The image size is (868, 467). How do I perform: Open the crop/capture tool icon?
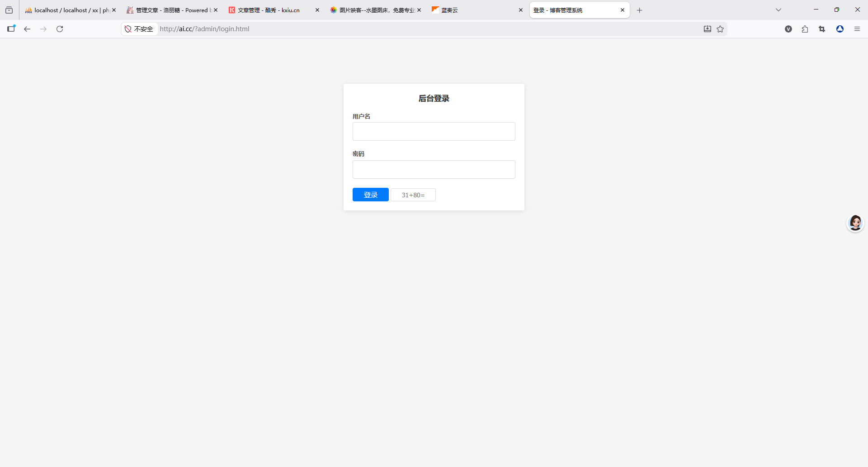[822, 29]
